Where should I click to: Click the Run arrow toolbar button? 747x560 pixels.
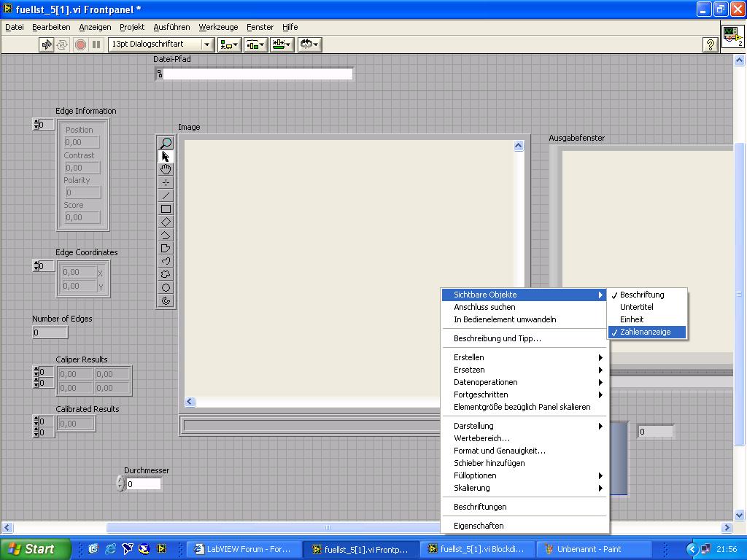click(x=47, y=44)
